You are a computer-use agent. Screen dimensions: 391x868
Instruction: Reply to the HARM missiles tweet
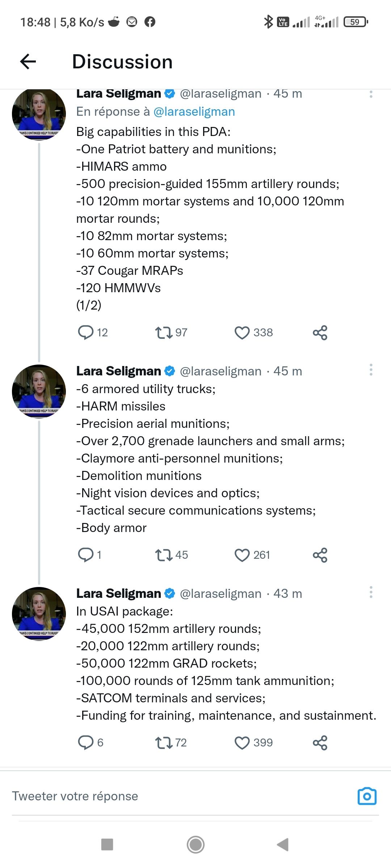[86, 555]
